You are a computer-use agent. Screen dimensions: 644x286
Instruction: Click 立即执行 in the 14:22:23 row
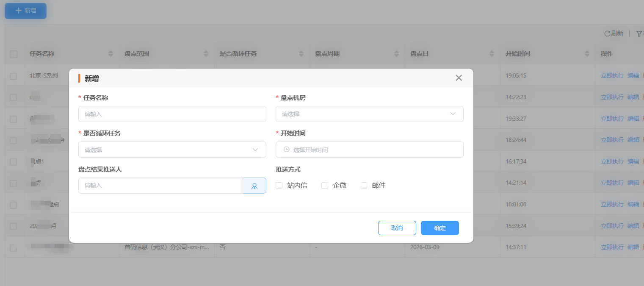tap(612, 97)
